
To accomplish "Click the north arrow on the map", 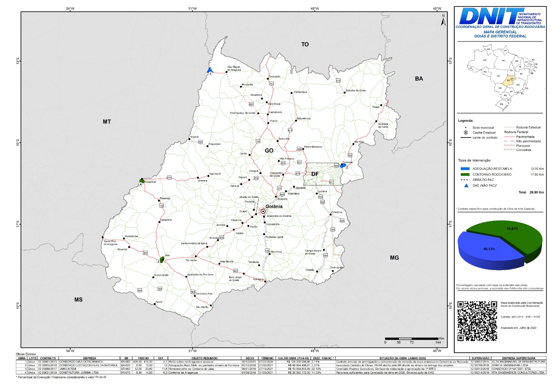I will (443, 21).
